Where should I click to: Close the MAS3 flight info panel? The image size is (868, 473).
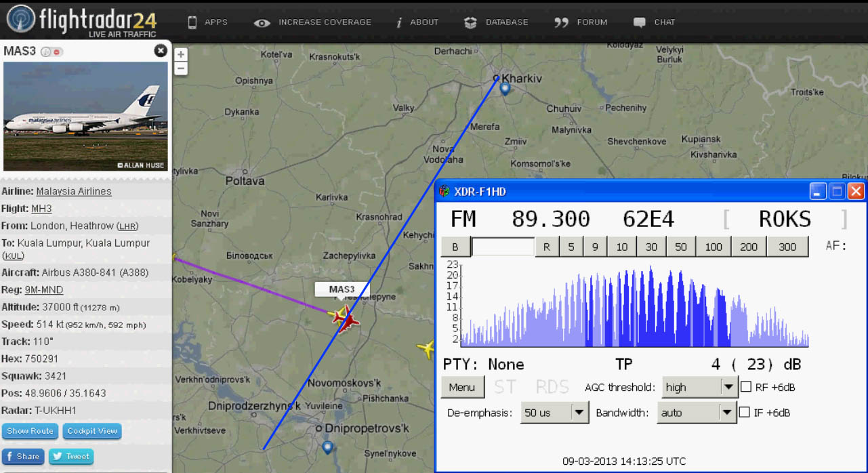click(160, 51)
